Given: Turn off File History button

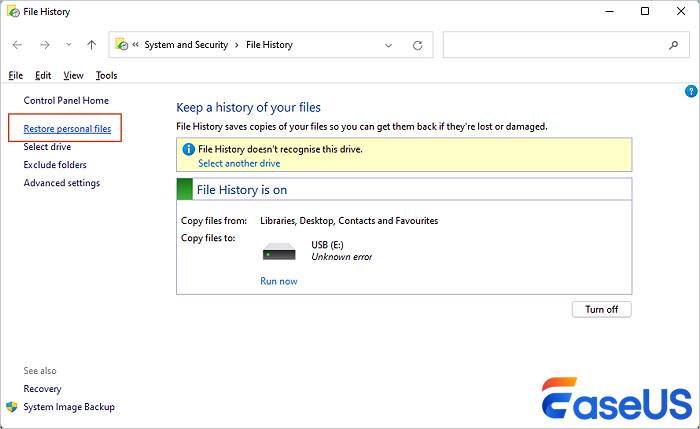Looking at the screenshot, I should 601,309.
